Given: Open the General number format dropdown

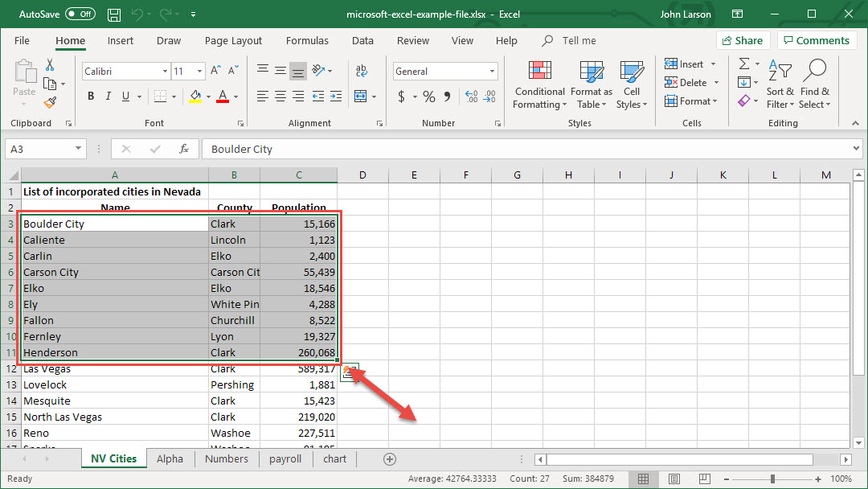Looking at the screenshot, I should (493, 72).
